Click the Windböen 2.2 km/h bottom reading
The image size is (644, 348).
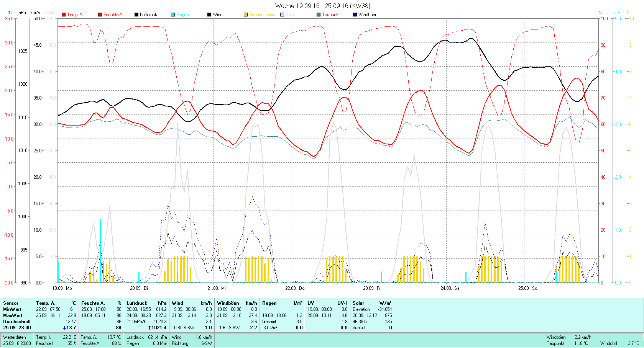569,337
